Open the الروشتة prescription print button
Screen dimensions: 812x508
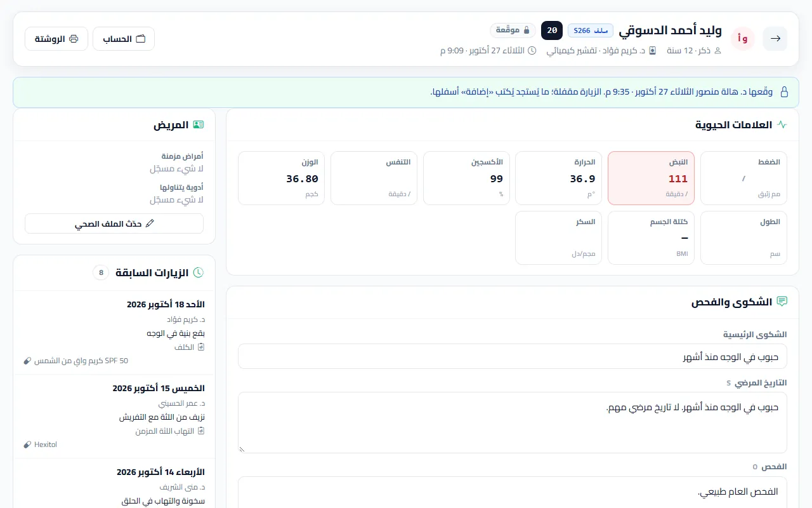tap(56, 39)
